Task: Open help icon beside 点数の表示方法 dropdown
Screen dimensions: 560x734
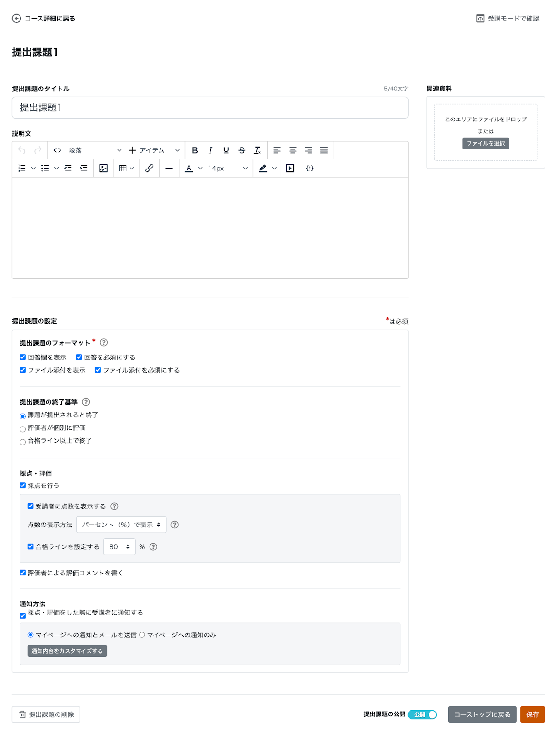Action: click(x=175, y=525)
